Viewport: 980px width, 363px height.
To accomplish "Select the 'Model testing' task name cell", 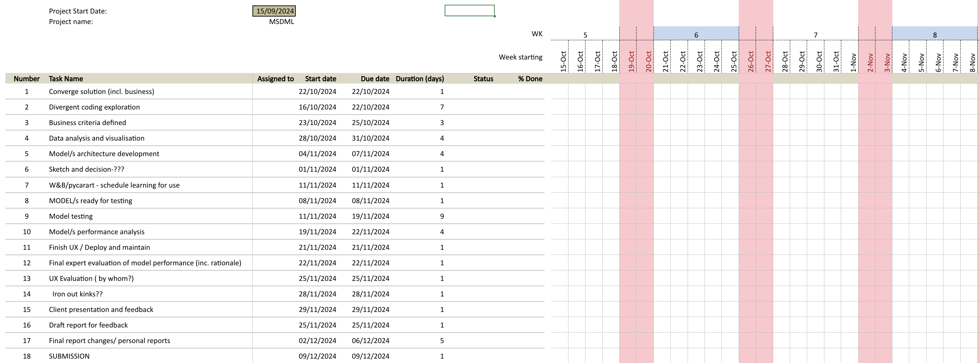I will point(71,216).
